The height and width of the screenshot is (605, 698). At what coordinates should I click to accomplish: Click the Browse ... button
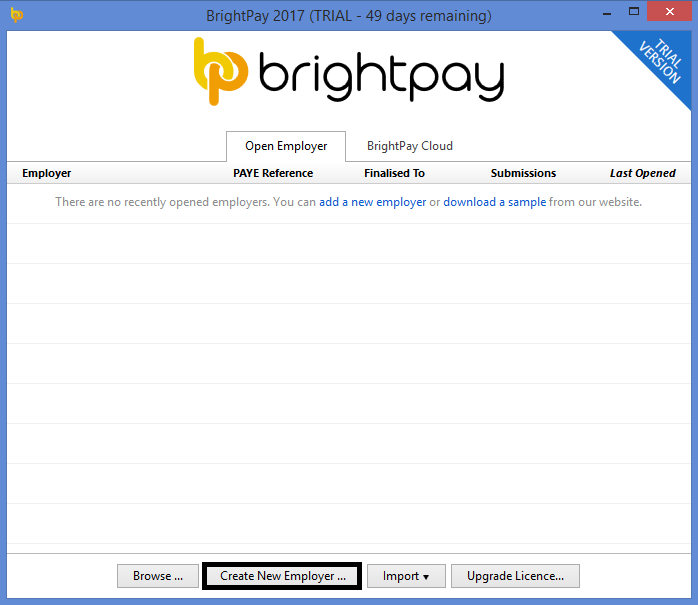tap(158, 576)
